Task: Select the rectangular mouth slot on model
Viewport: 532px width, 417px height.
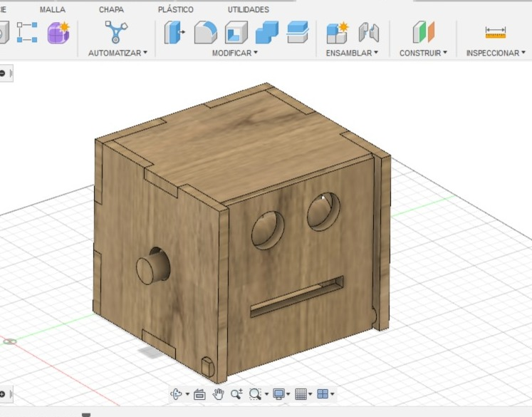Action: coord(296,297)
